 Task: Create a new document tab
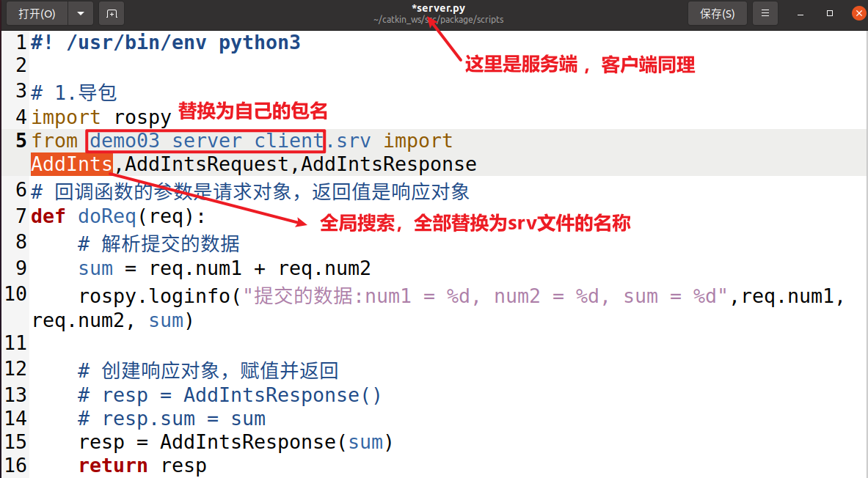click(112, 13)
